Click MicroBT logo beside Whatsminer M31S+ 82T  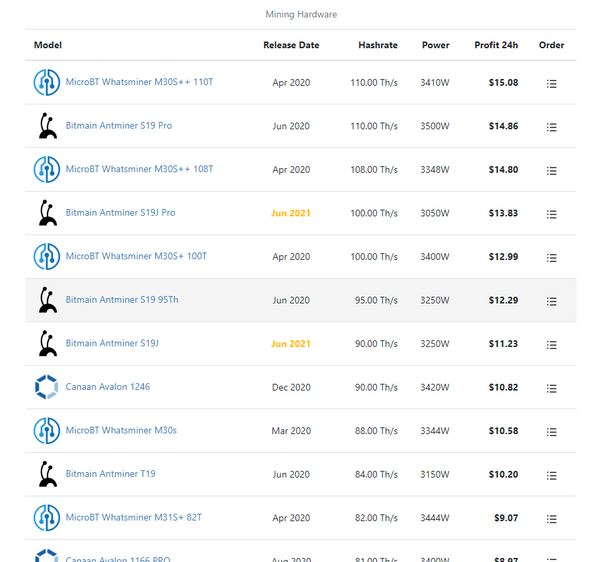coord(47,518)
